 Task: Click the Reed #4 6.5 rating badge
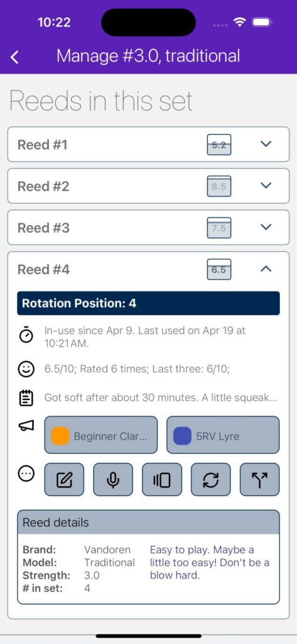point(219,269)
